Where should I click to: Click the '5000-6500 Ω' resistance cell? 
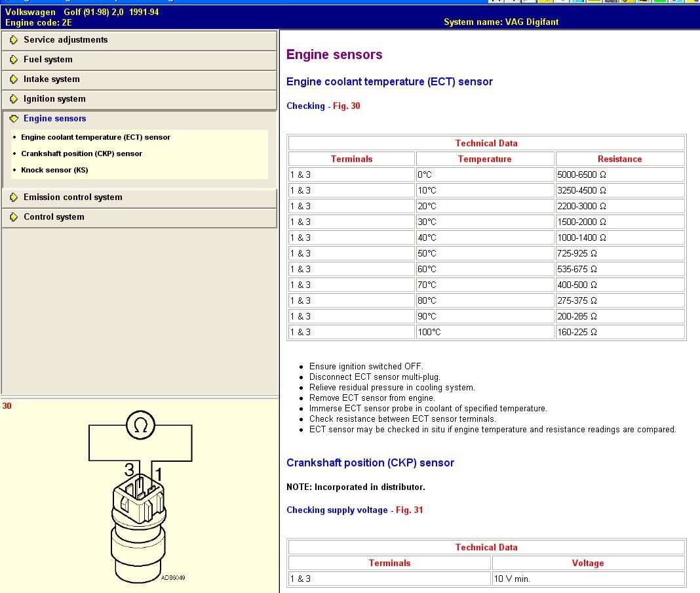point(619,174)
